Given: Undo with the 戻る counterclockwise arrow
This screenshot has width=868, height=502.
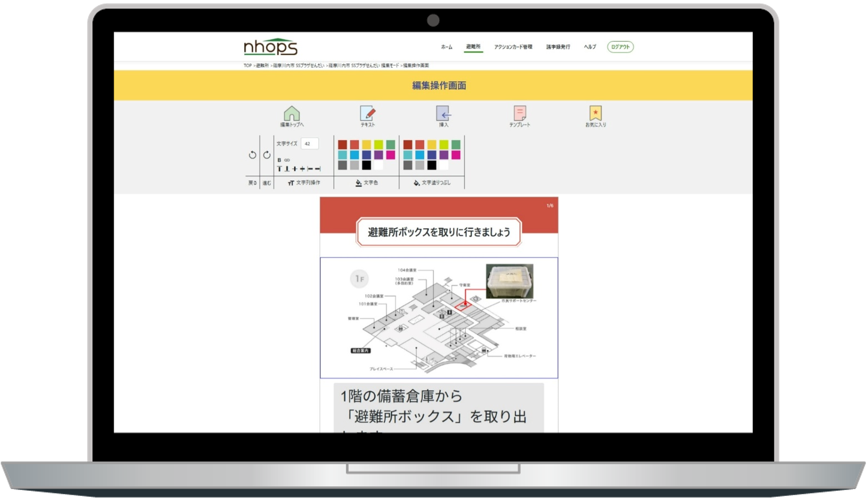Looking at the screenshot, I should (x=252, y=155).
